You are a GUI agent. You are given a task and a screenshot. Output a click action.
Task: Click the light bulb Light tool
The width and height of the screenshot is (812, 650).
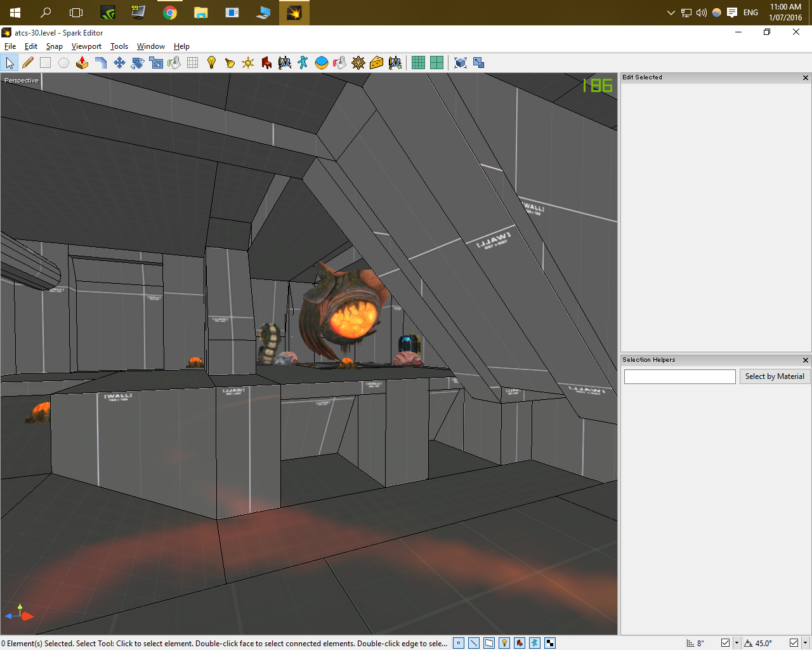point(211,62)
